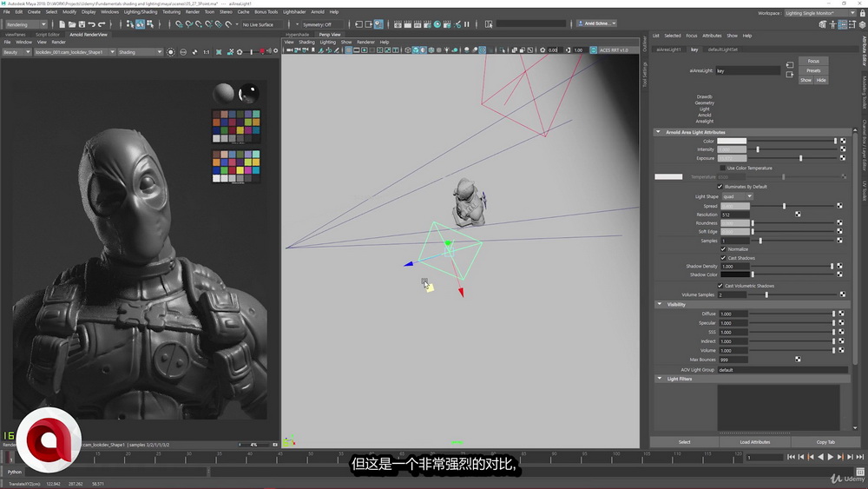Click the Undo arrow icon
Image resolution: width=868 pixels, height=489 pixels.
click(92, 24)
